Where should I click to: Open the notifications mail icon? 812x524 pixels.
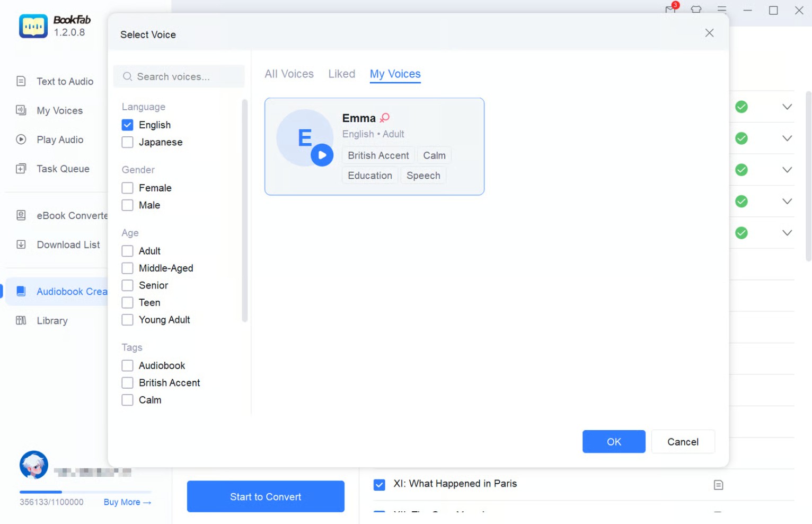pyautogui.click(x=670, y=10)
